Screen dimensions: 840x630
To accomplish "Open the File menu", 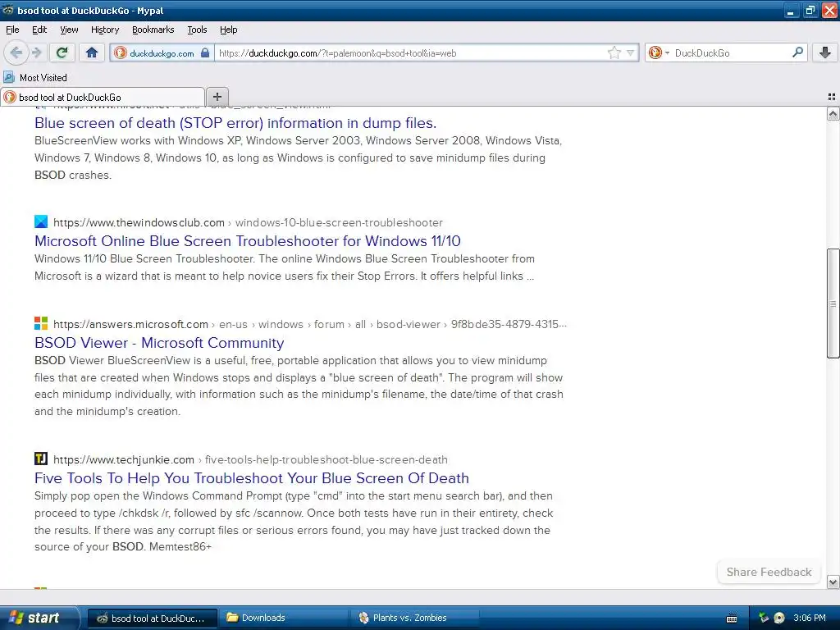I will click(12, 30).
